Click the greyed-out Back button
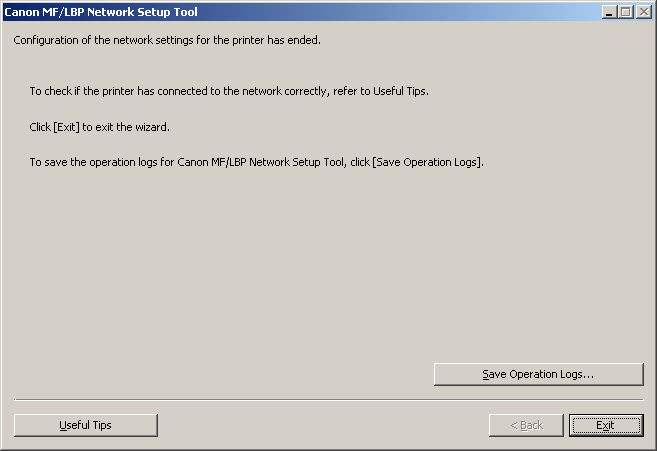Image resolution: width=657 pixels, height=451 pixels. click(x=526, y=425)
